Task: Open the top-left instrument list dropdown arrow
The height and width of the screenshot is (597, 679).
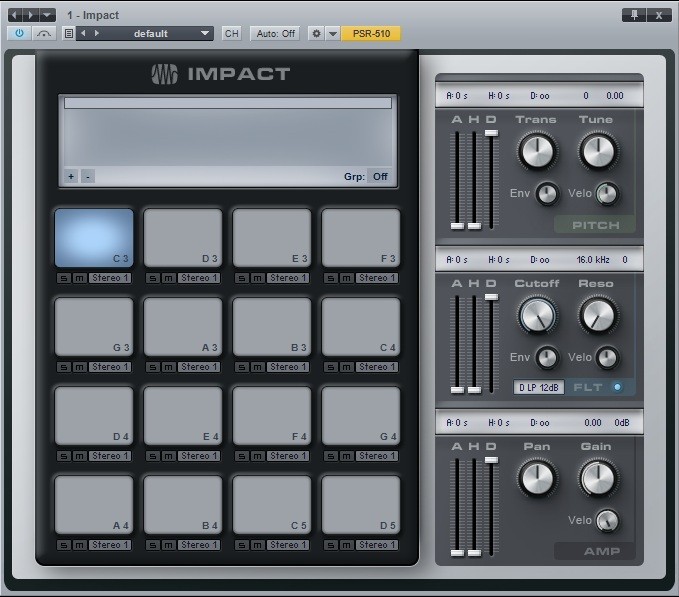Action: (47, 15)
